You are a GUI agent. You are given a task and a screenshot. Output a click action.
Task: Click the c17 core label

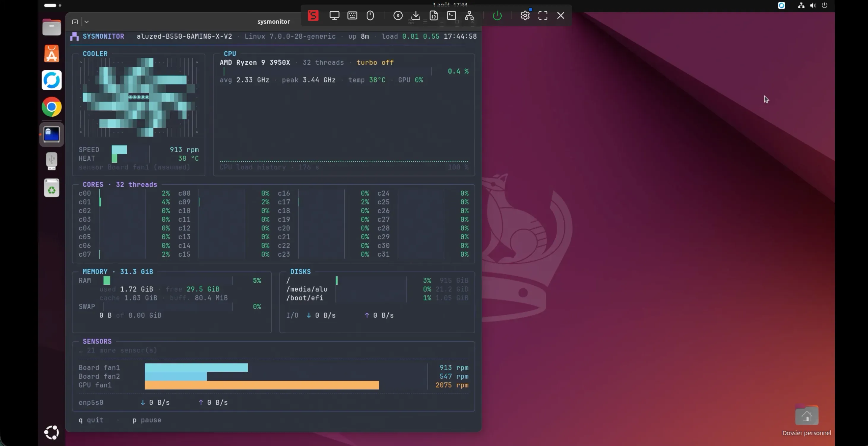(284, 202)
